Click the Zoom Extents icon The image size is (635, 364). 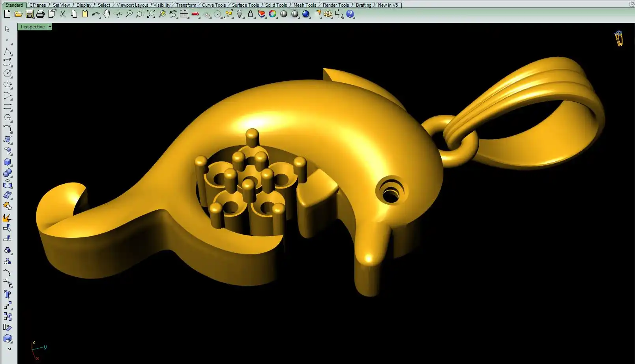[151, 14]
